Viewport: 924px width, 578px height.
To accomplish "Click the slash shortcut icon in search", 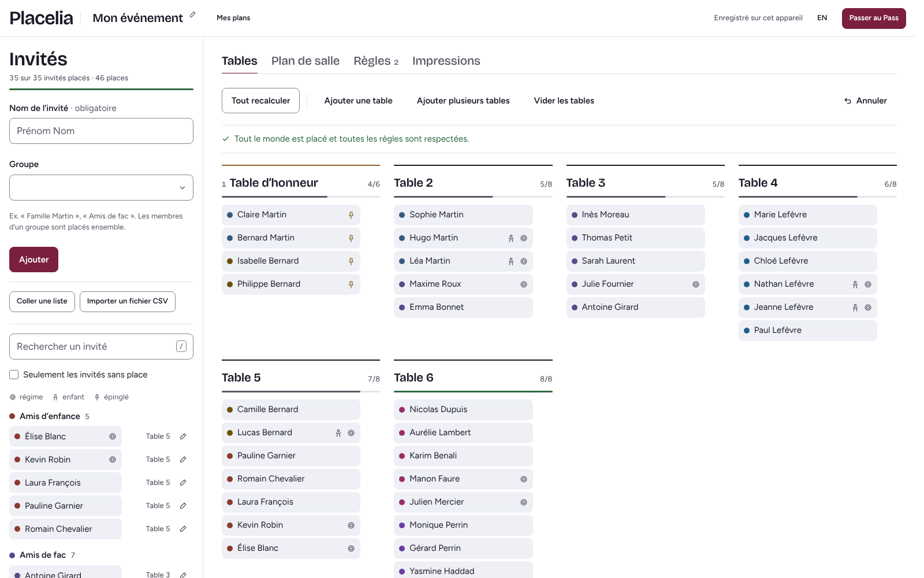I will [x=181, y=346].
